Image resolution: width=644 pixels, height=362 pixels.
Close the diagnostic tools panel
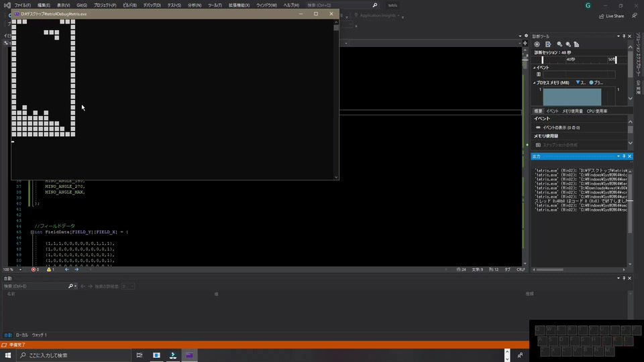(630, 36)
